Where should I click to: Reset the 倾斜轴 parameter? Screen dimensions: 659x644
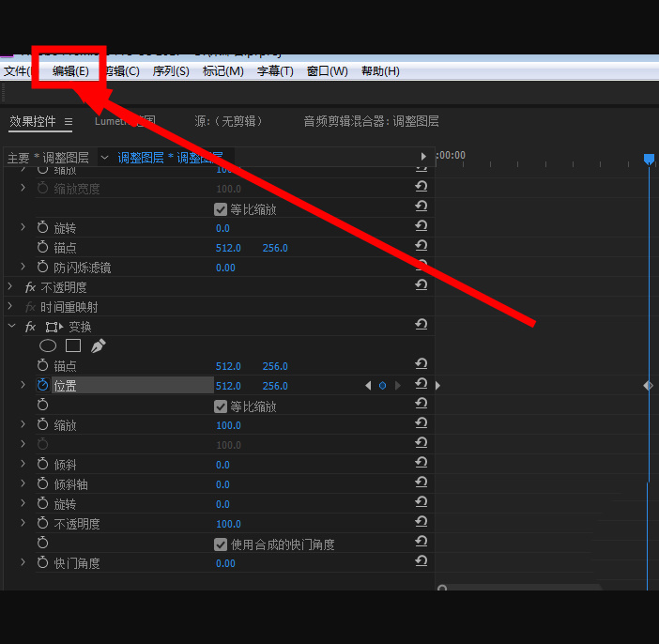[x=421, y=483]
